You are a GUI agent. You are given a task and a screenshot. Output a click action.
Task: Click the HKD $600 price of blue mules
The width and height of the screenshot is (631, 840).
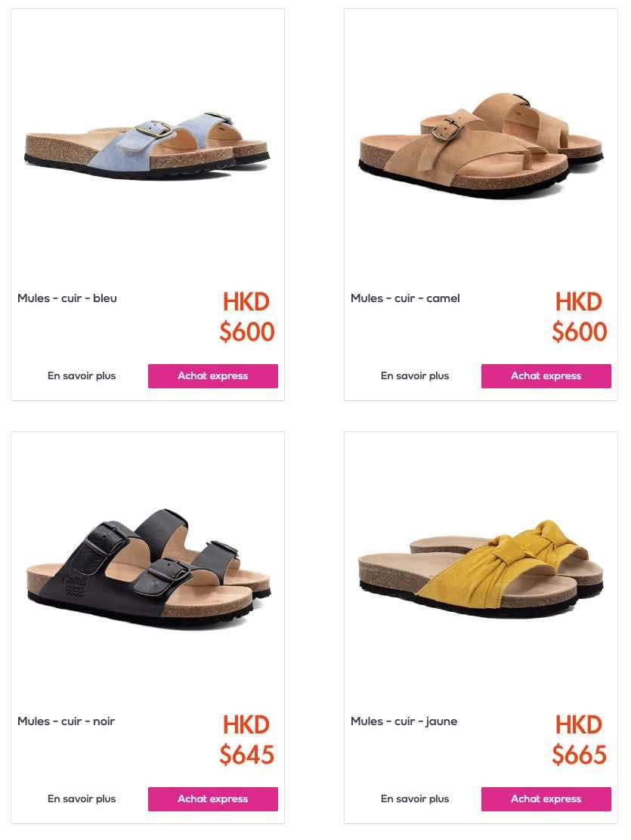click(246, 317)
